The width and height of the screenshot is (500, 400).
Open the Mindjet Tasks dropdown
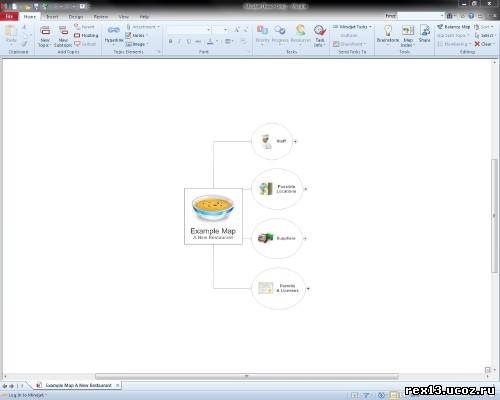pos(352,27)
